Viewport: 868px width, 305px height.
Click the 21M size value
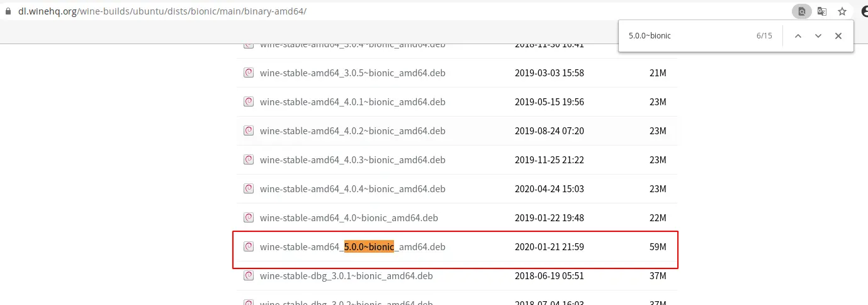[x=658, y=72]
